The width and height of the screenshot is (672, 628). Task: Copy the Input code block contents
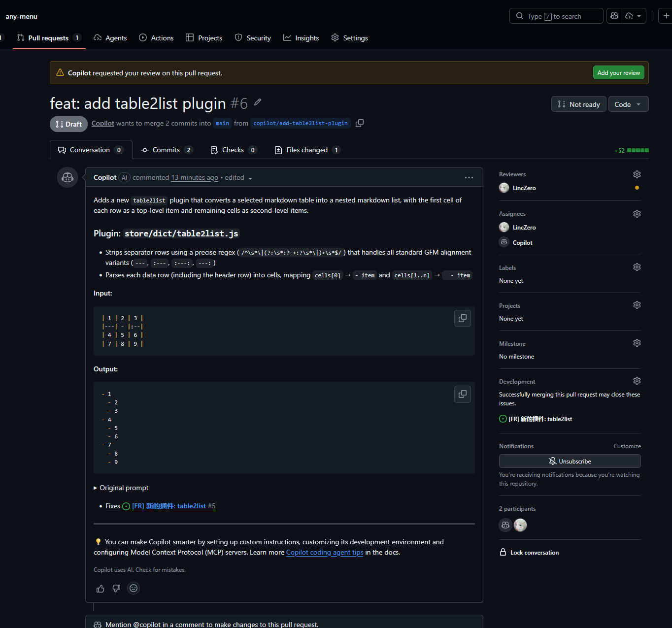tap(463, 318)
